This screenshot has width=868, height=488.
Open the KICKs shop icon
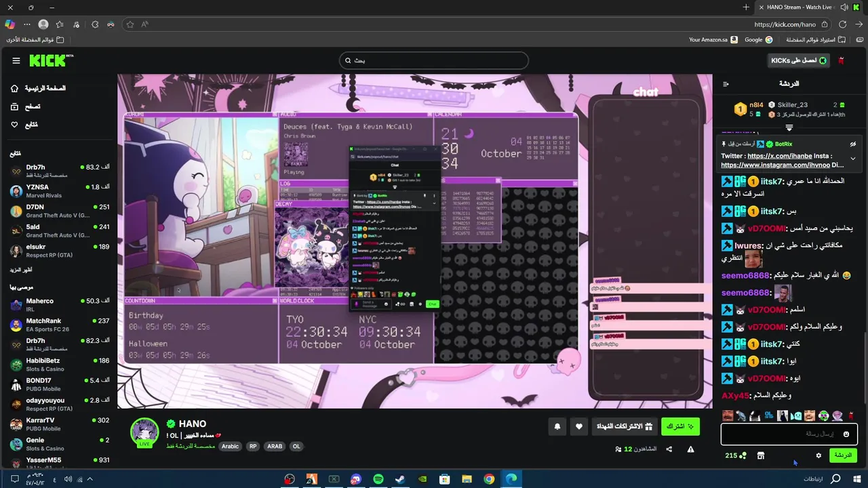pyautogui.click(x=761, y=455)
